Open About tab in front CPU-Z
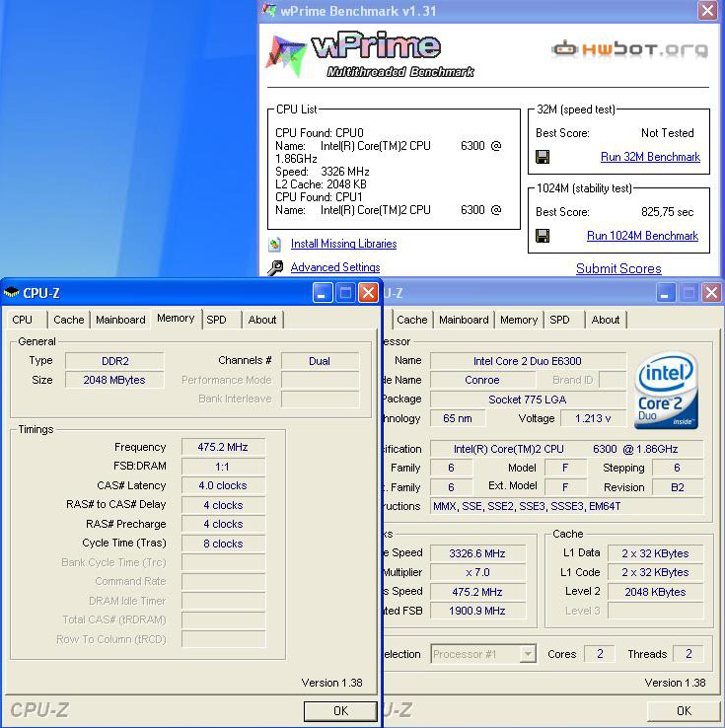Image resolution: width=725 pixels, height=728 pixels. pos(262,320)
